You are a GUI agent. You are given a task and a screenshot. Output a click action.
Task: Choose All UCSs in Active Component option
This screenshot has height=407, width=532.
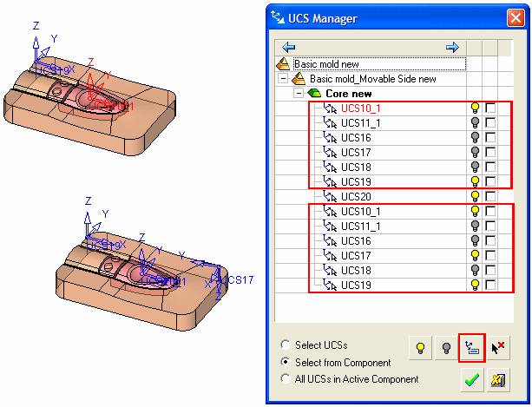286,378
